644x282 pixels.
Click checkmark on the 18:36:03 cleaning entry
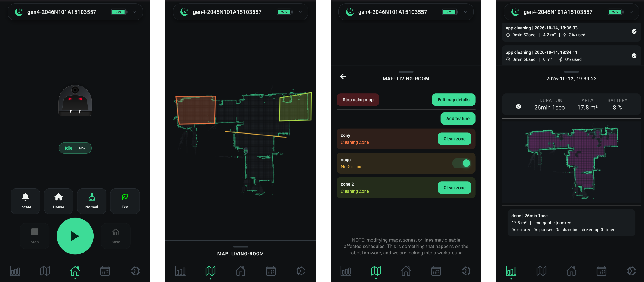[x=634, y=31]
